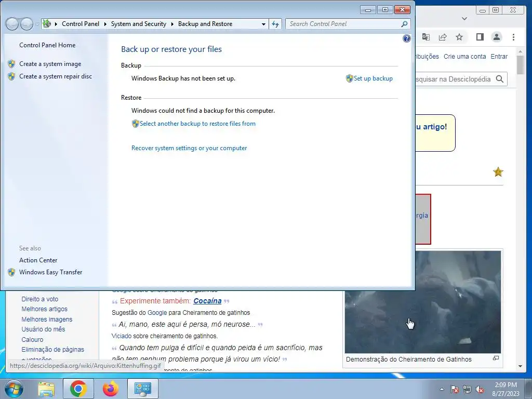The height and width of the screenshot is (399, 532).
Task: Launch Firefox from taskbar
Action: pyautogui.click(x=110, y=389)
